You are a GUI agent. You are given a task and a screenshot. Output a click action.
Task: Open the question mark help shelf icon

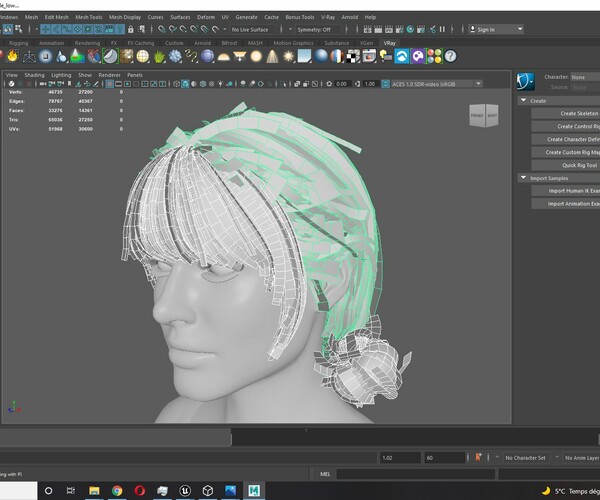450,57
